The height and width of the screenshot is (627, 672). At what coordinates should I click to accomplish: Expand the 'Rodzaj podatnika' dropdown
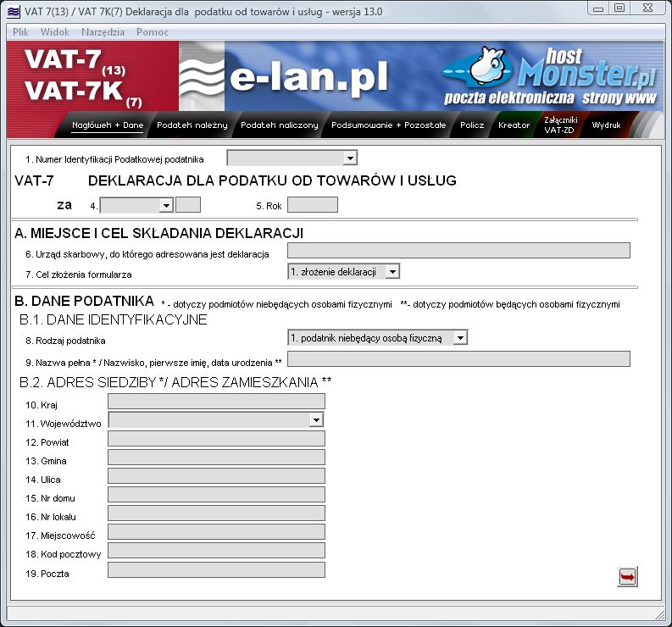tap(459, 338)
